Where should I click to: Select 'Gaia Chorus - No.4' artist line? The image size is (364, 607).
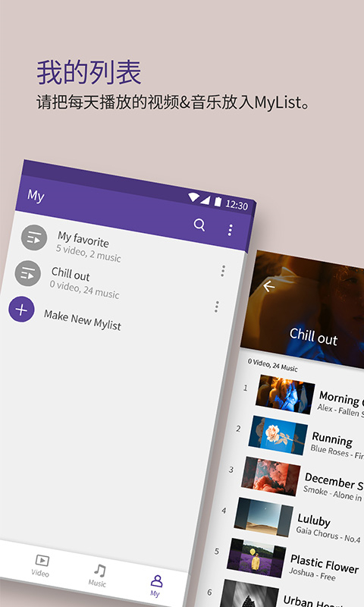pos(328,534)
